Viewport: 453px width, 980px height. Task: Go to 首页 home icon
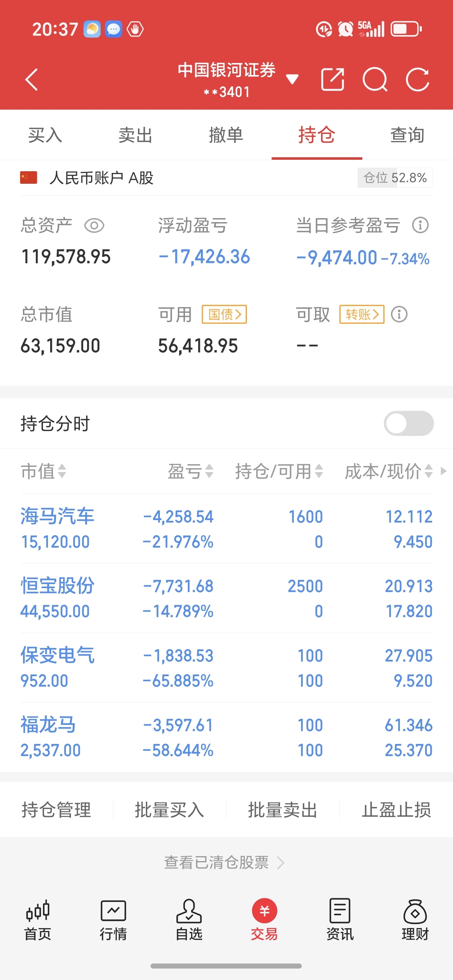[38, 919]
